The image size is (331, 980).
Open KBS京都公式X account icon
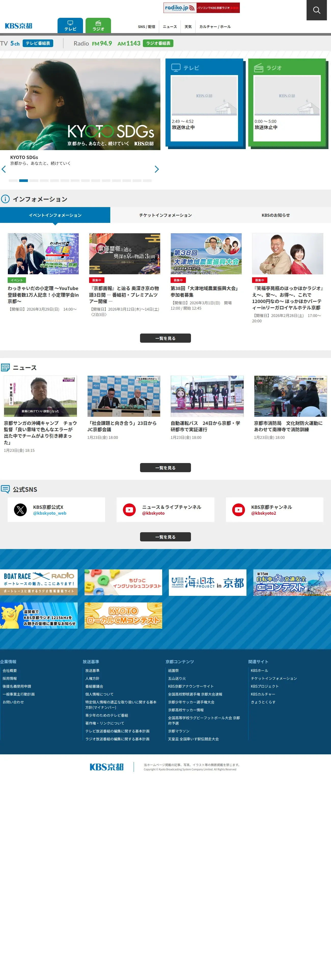[21, 510]
